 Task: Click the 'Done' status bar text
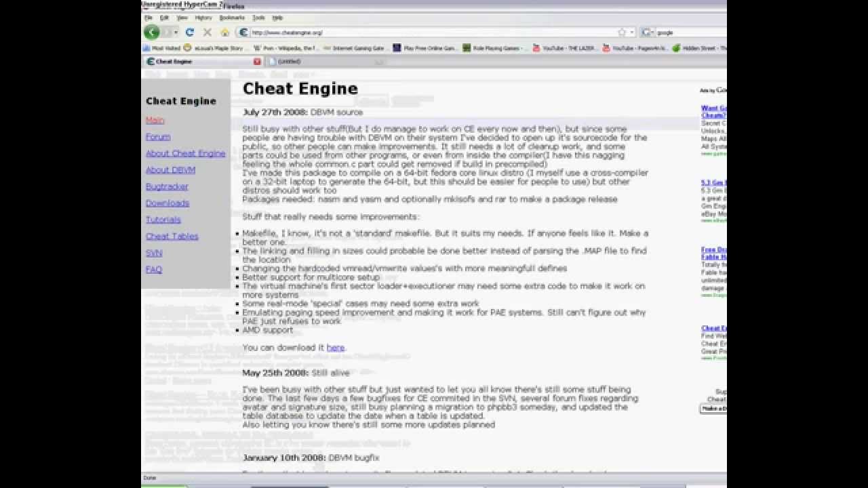click(149, 478)
